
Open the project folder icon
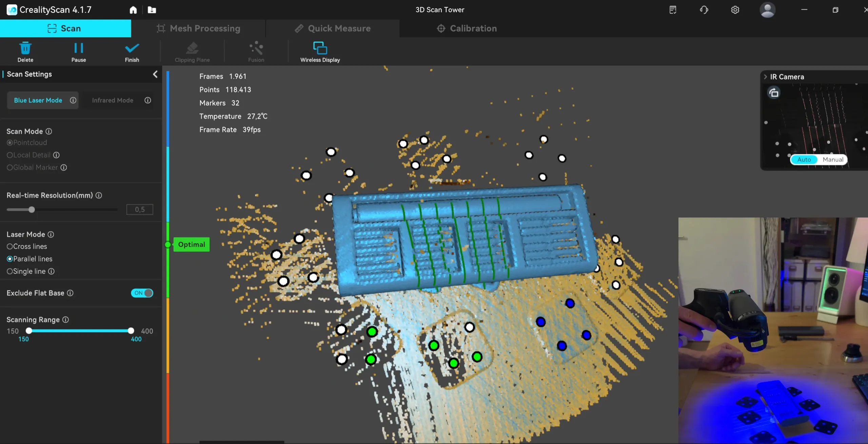pyautogui.click(x=152, y=10)
